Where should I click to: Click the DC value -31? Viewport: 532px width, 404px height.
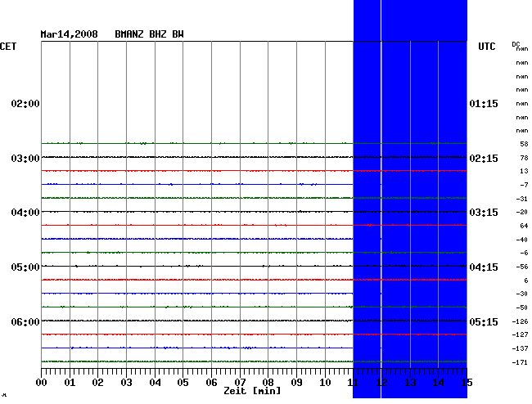pyautogui.click(x=522, y=199)
